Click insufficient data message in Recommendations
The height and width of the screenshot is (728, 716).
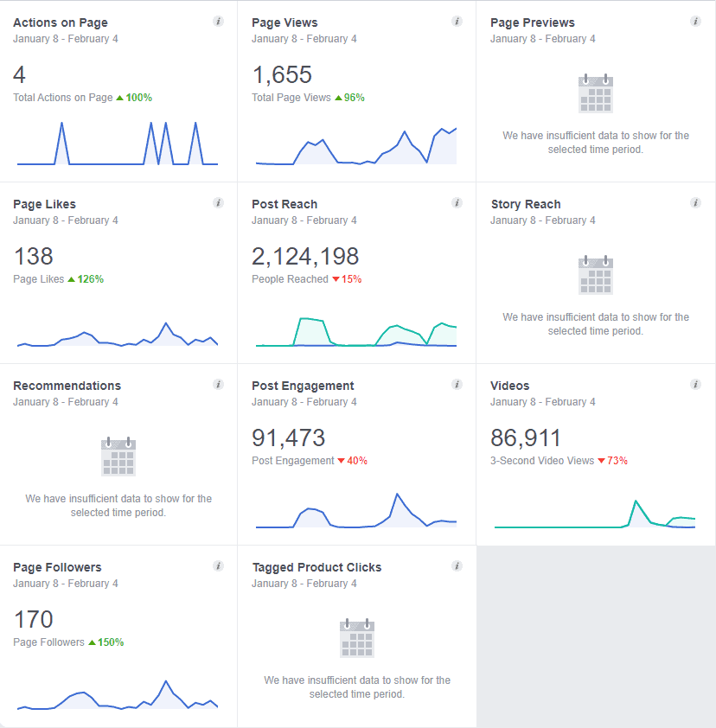pos(118,506)
